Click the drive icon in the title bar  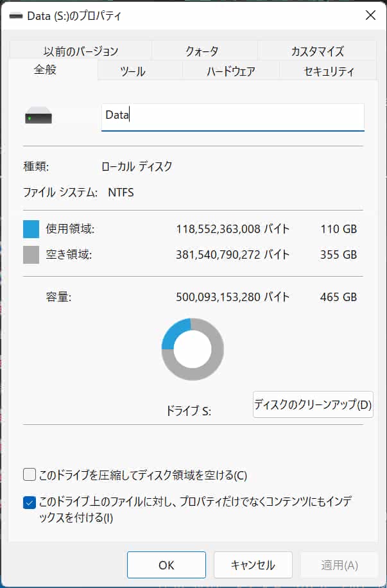click(14, 16)
